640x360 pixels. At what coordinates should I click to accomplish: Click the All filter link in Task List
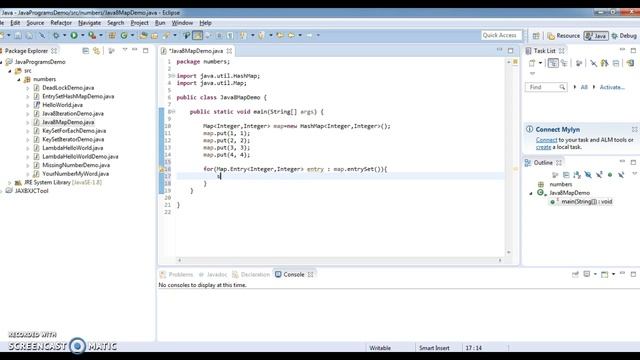tap(584, 87)
